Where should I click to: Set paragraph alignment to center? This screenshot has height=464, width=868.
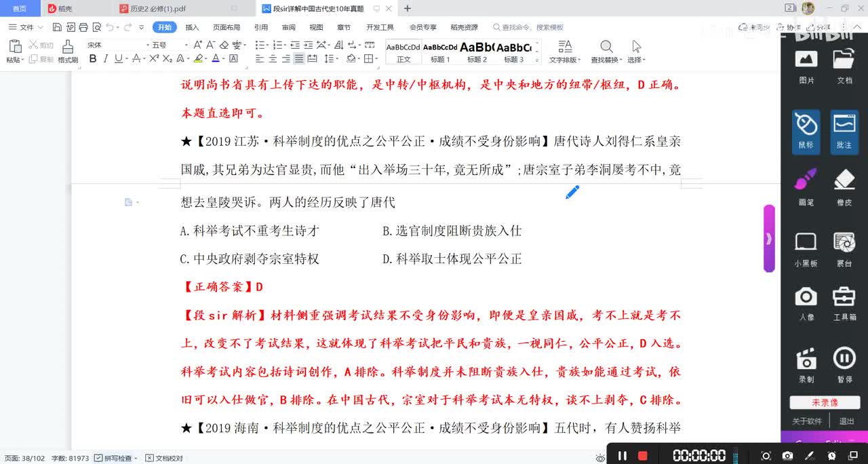pos(273,59)
